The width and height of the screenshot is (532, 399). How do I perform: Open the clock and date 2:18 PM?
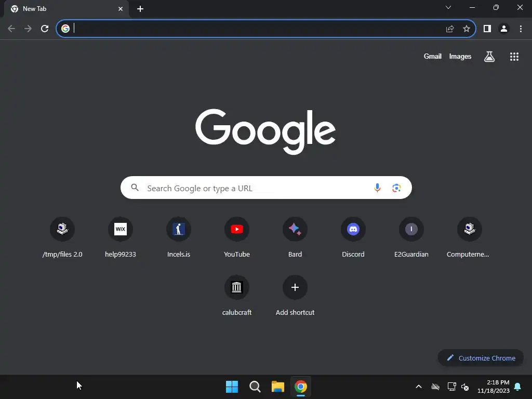494,387
